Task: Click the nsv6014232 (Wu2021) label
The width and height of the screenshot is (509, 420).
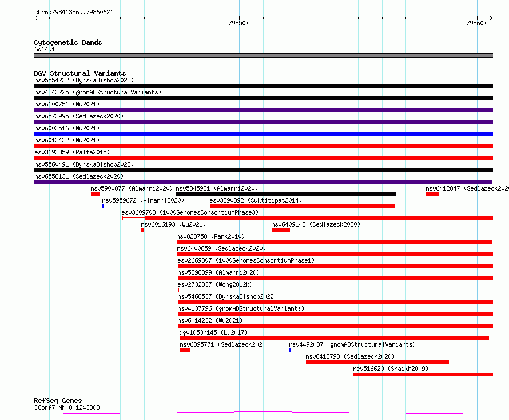Action: pos(210,320)
